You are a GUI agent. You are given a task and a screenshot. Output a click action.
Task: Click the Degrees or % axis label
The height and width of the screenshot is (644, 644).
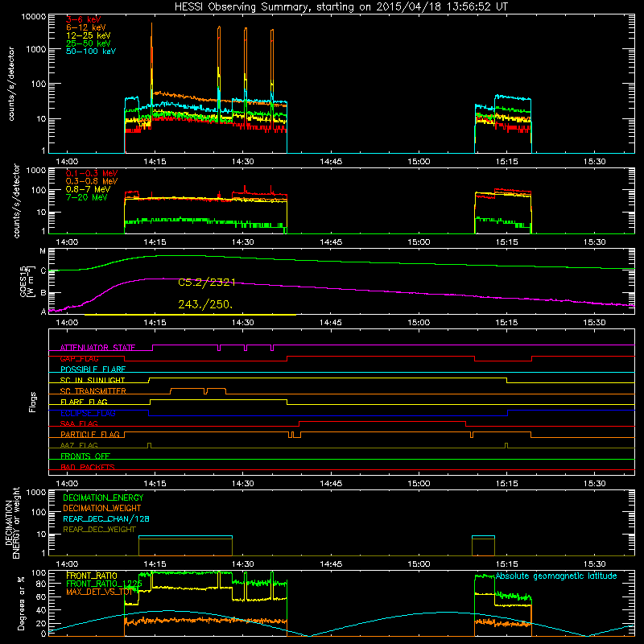coord(21,603)
